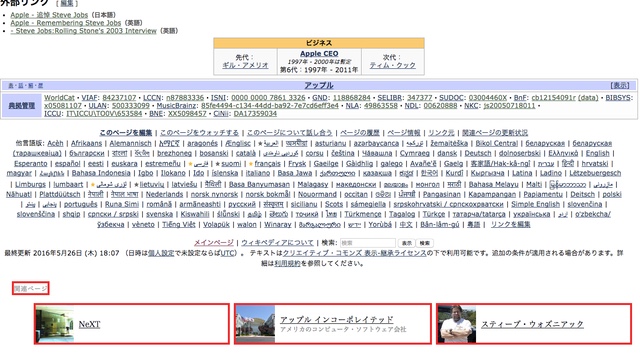Open CiNii identifier DA17359034

click(255, 113)
